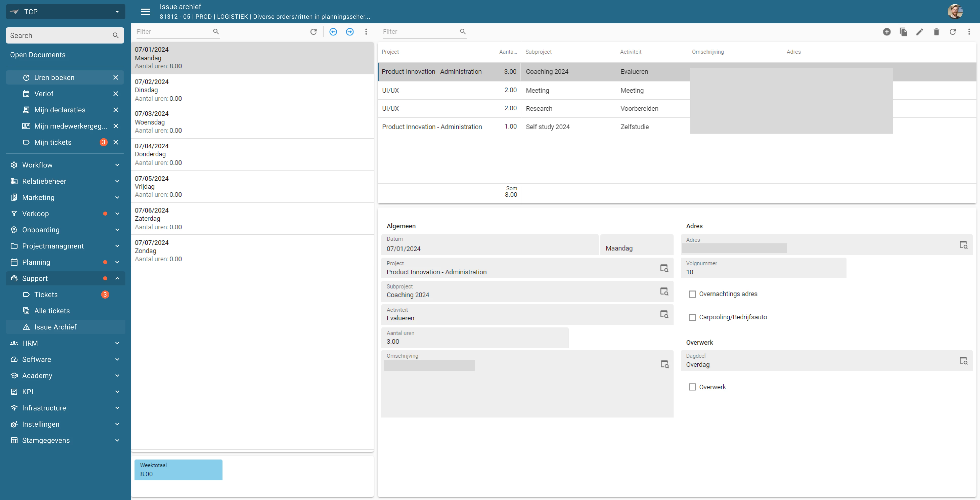
Task: Open Activiteit lookup icon
Action: pyautogui.click(x=664, y=314)
